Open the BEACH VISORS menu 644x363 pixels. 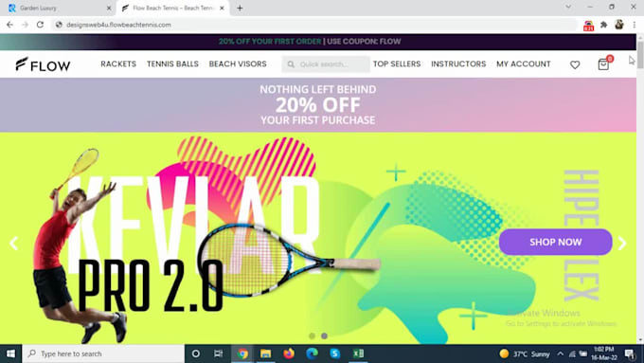pyautogui.click(x=238, y=64)
